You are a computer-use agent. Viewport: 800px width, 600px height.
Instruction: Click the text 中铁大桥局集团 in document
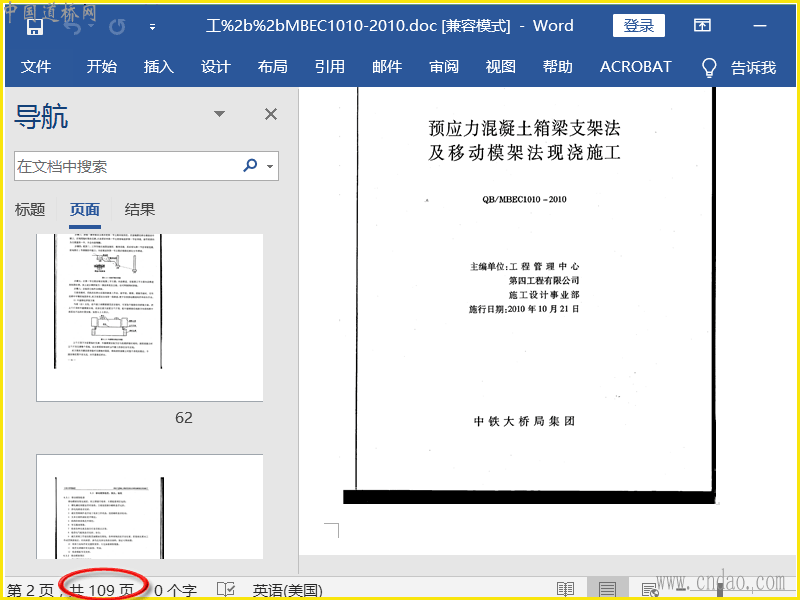pyautogui.click(x=524, y=421)
